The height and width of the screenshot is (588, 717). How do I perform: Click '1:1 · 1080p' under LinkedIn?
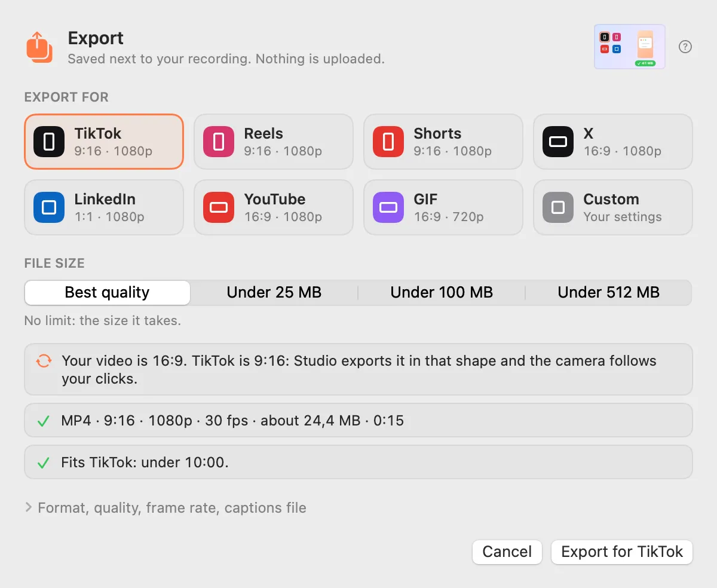(109, 217)
